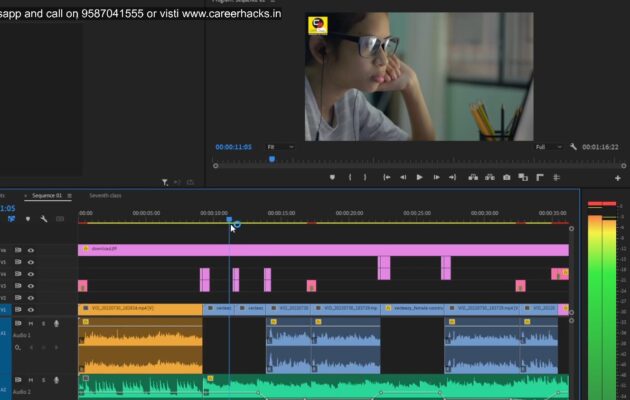Select the Sequence 01 timeline tab

coord(46,196)
